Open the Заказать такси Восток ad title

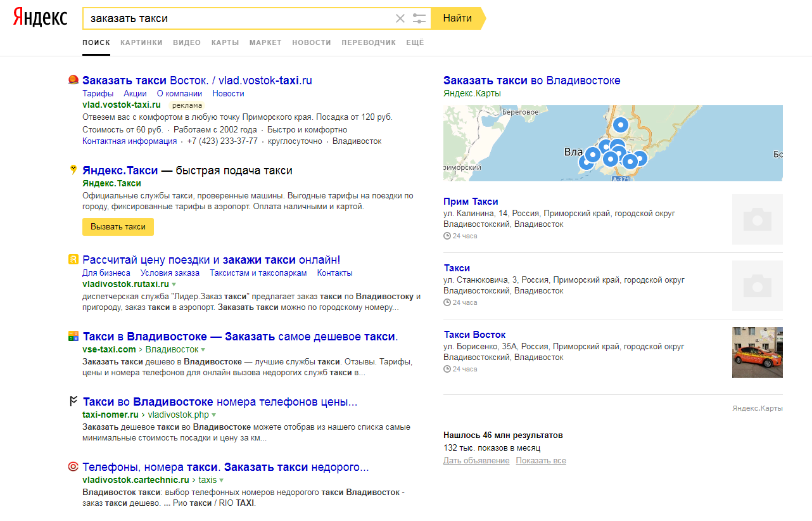pos(198,80)
